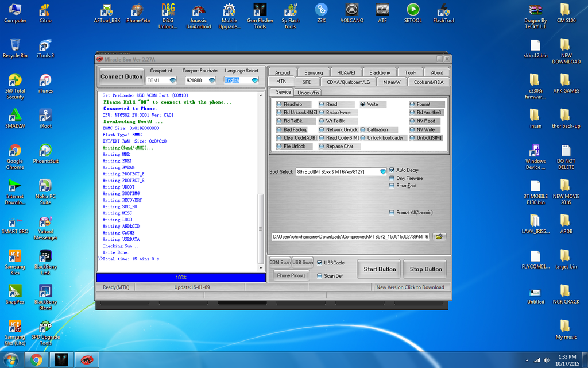Launch the SETOOL desktop icon
The image size is (588, 368).
(413, 14)
